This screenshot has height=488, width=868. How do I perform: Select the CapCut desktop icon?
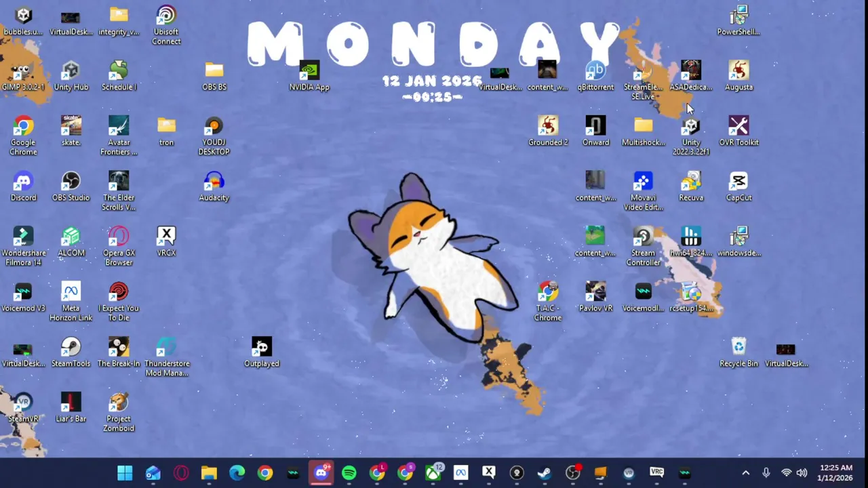click(x=738, y=186)
